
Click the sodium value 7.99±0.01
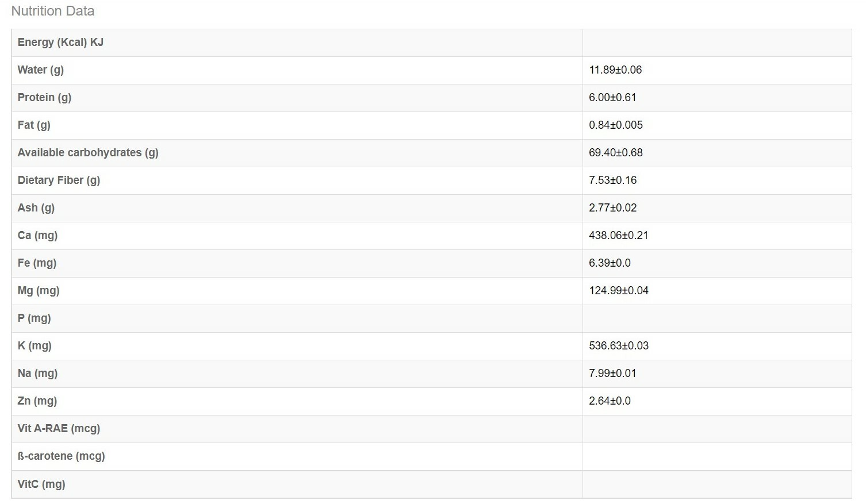point(612,374)
